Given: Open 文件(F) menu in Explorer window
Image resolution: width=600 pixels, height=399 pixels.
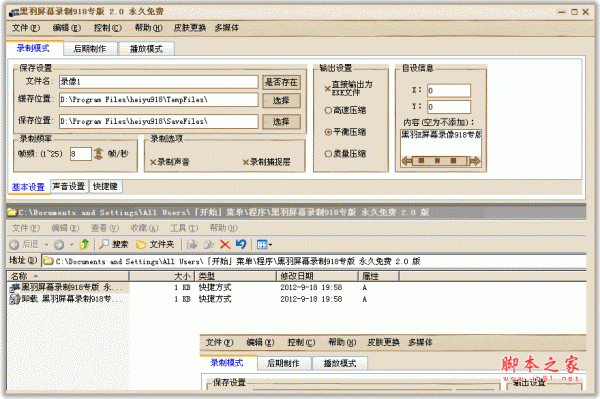Looking at the screenshot, I should 26,228.
